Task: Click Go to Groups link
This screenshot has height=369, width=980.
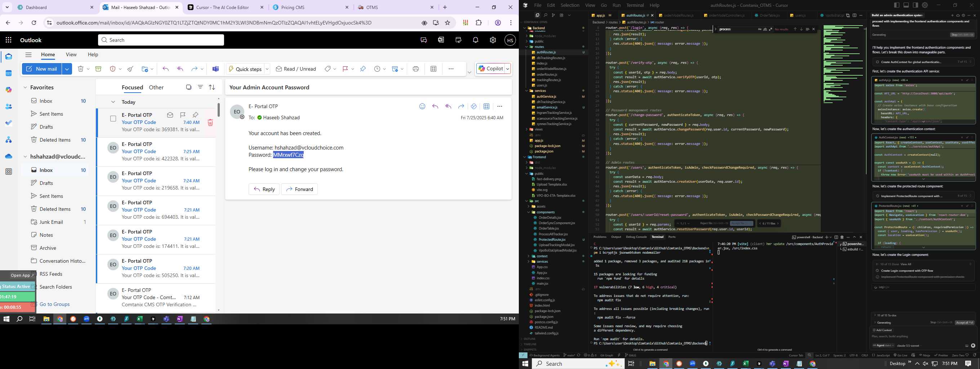Action: [x=54, y=304]
